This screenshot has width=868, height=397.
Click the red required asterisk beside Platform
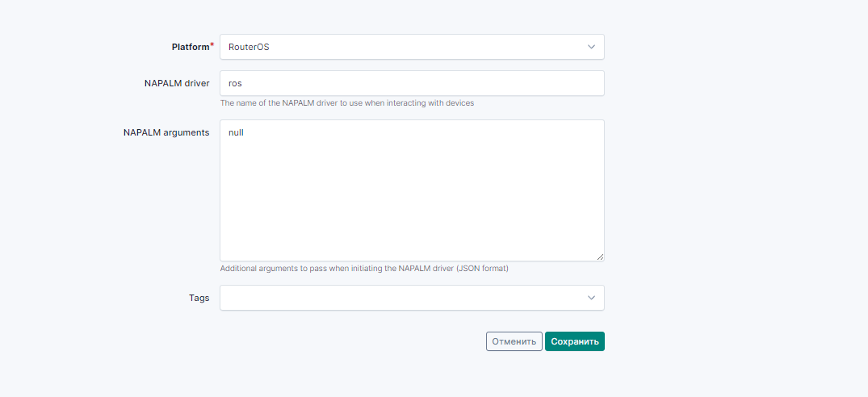click(x=212, y=45)
